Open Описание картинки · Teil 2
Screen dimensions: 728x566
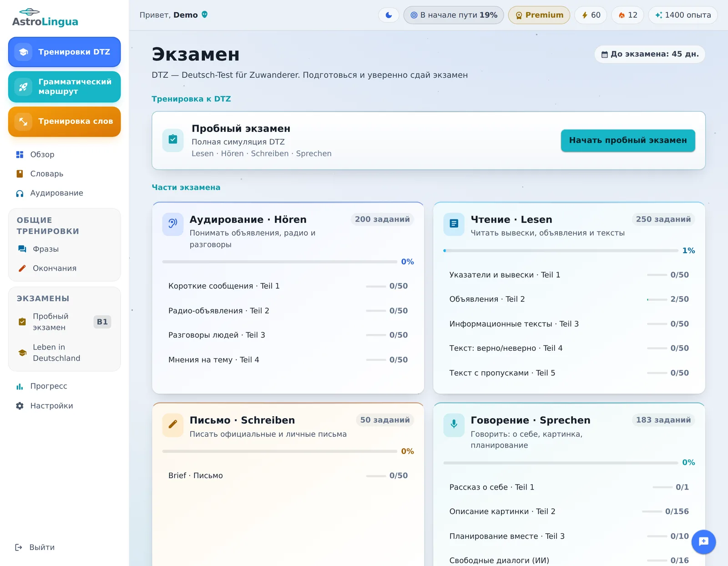569,512
